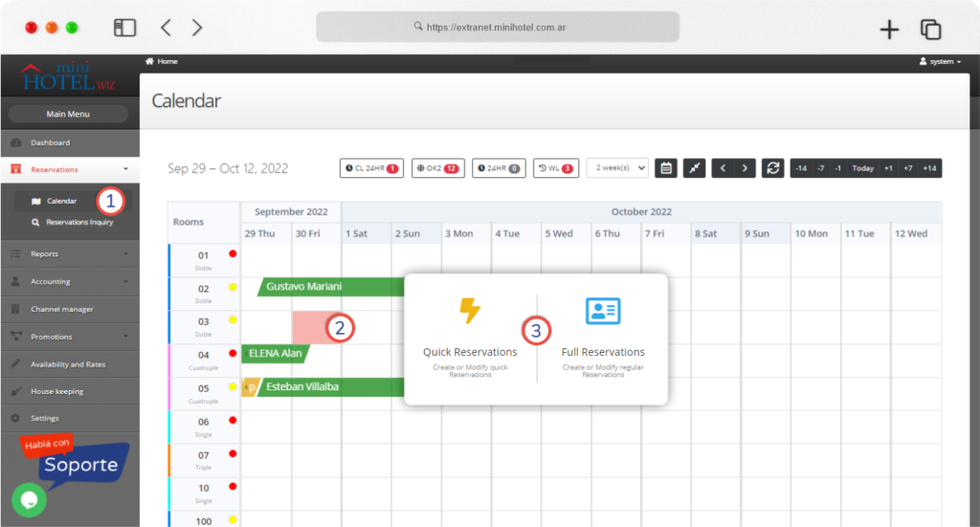Shift calendar back 1 day
This screenshot has width=980, height=527.
837,168
